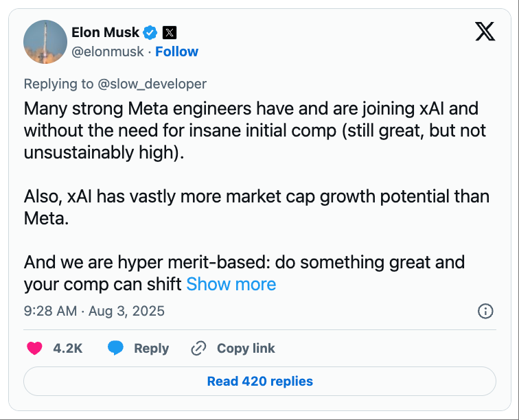519x420 pixels.
Task: Open the info circle icon
Action: [x=485, y=311]
